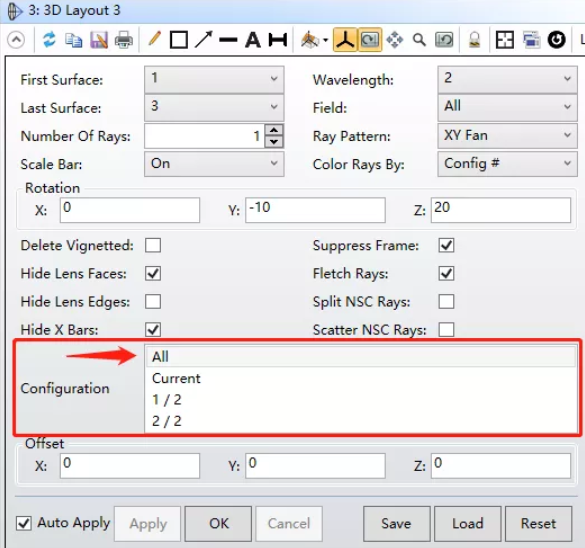585x548 pixels.
Task: Click the pan move arrows icon
Action: click(x=395, y=40)
